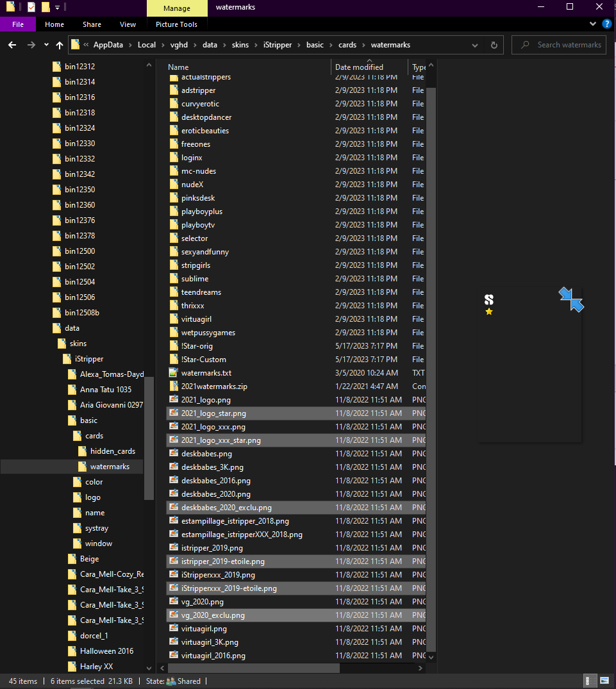This screenshot has width=616, height=689.
Task: Select the watermarks.txt file
Action: [x=206, y=373]
